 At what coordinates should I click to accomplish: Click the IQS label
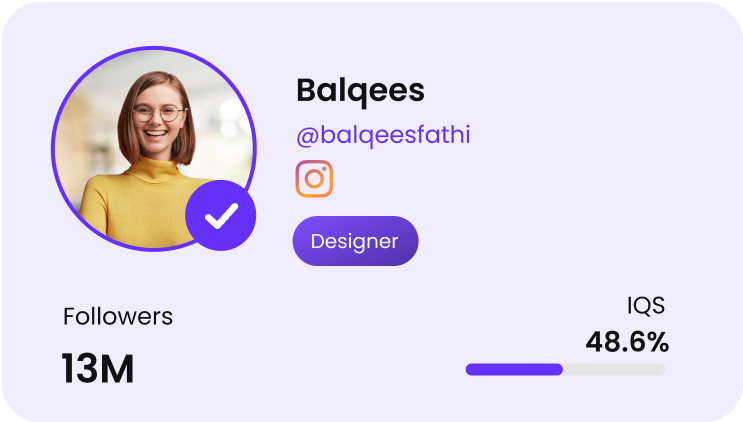(646, 305)
